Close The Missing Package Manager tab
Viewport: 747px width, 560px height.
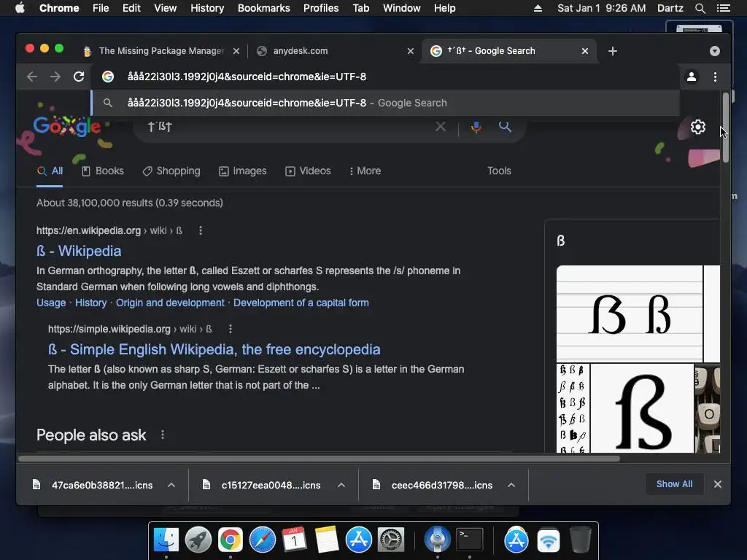point(236,51)
